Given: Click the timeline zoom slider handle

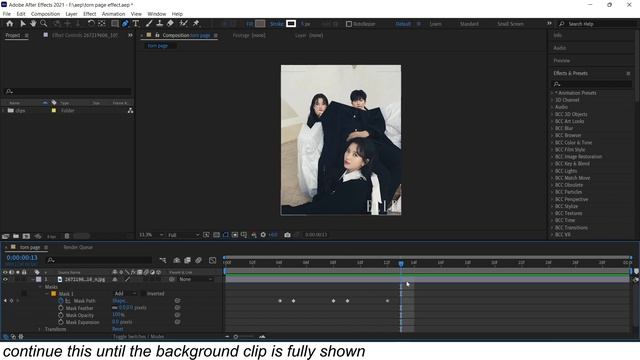Looking at the screenshot, I should [x=236, y=337].
